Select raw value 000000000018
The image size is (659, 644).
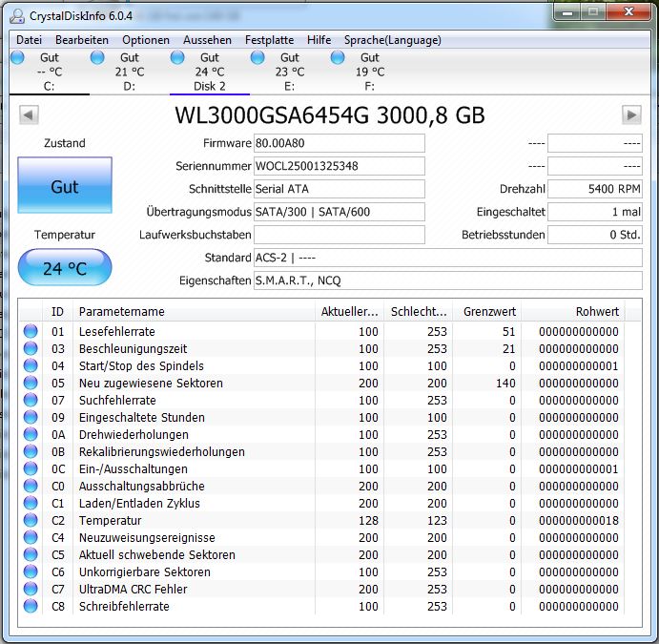[x=579, y=520]
